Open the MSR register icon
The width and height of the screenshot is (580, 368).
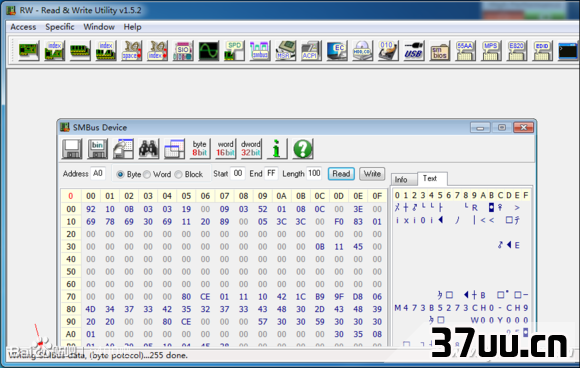[x=285, y=51]
